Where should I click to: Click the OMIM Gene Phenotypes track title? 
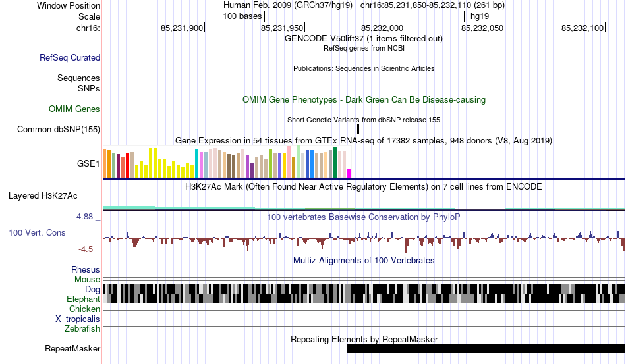click(364, 99)
